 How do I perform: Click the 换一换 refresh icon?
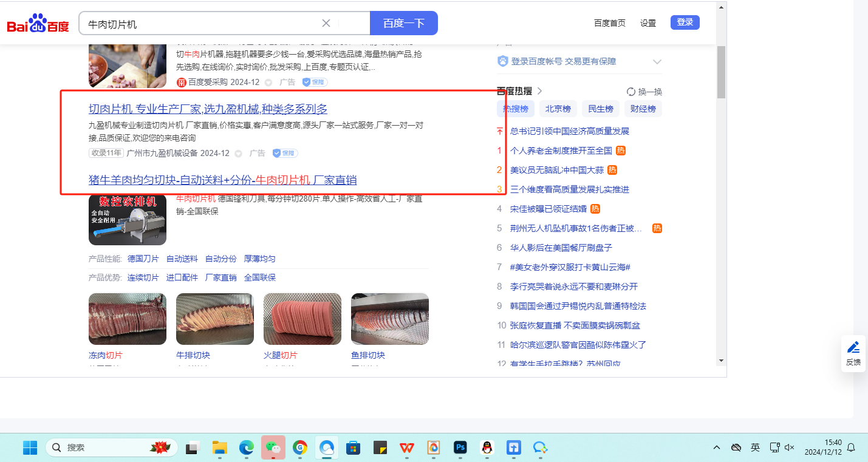[631, 92]
